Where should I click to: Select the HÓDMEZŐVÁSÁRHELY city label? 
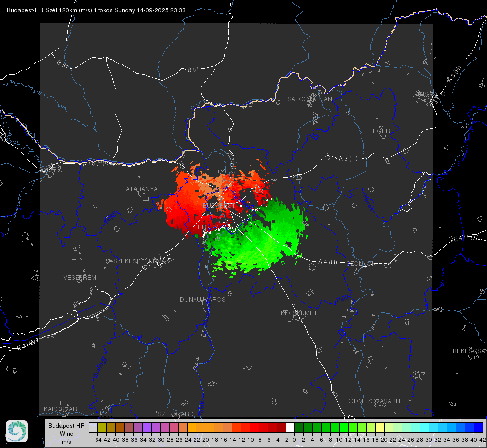click(x=378, y=401)
